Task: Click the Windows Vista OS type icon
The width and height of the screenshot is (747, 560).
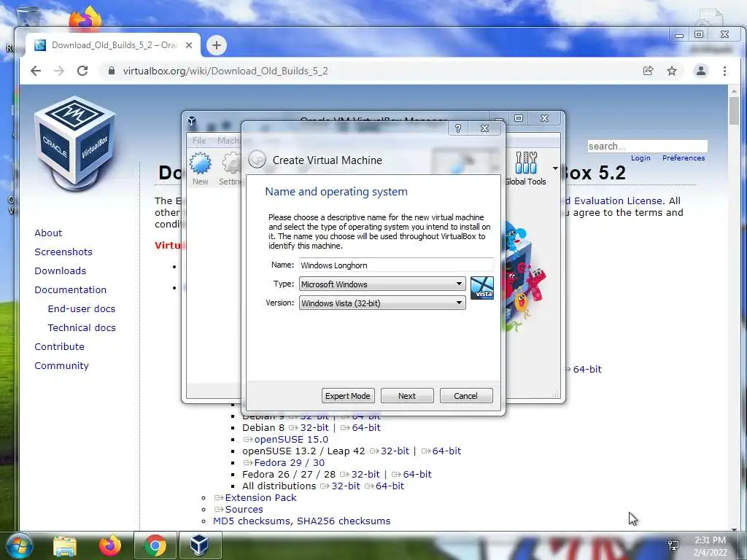Action: pos(481,287)
